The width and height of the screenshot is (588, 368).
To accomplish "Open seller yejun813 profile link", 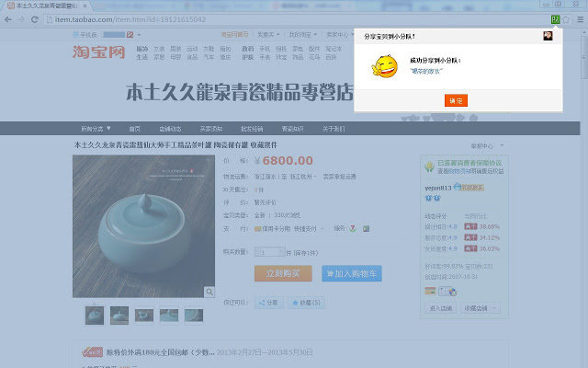I will (438, 188).
